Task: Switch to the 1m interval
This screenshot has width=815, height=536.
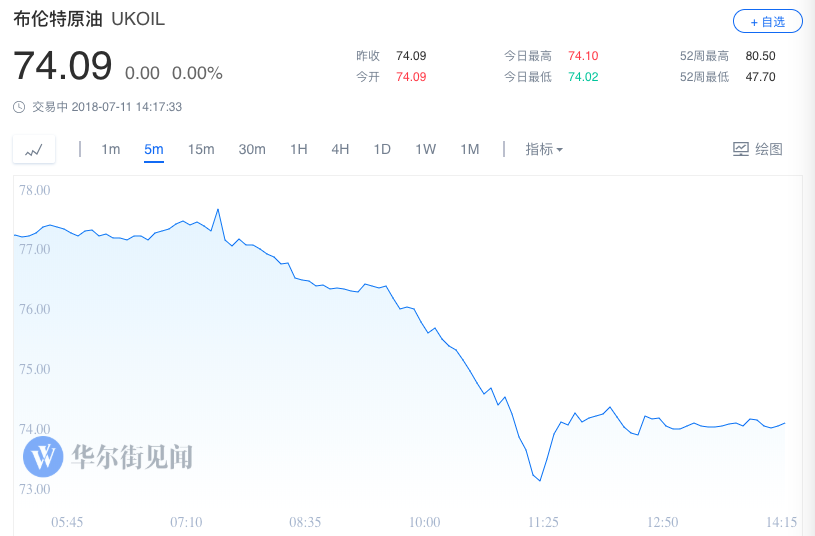Action: click(110, 149)
